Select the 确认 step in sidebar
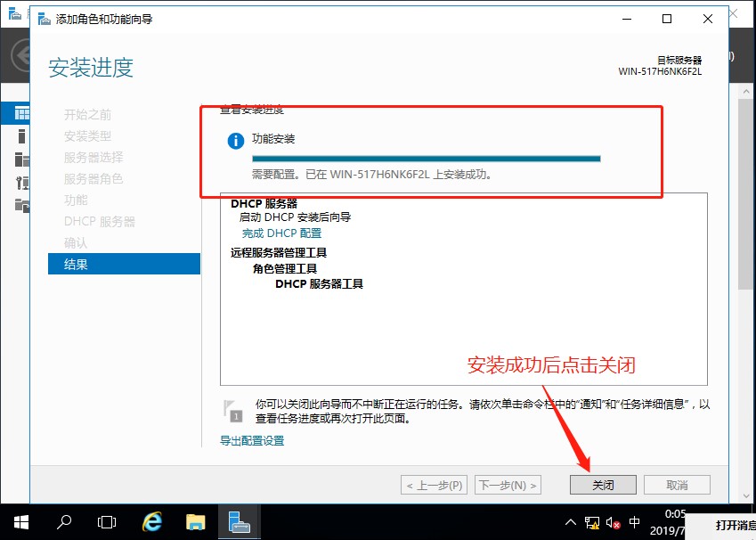 coord(76,242)
